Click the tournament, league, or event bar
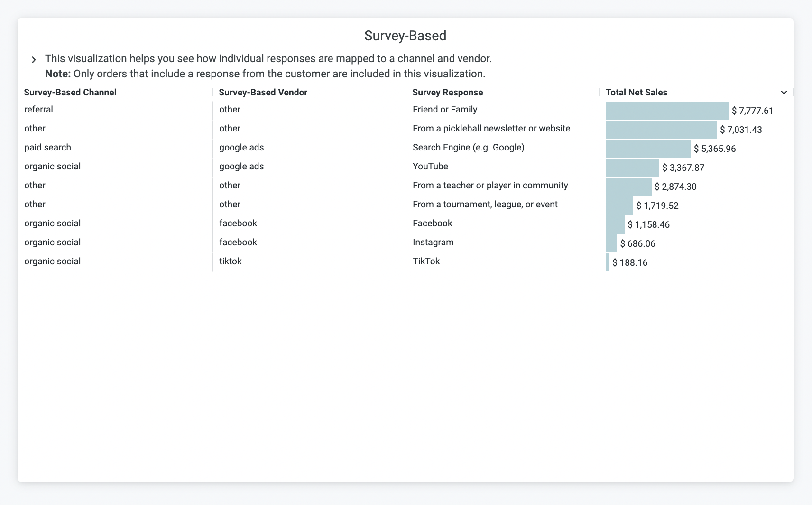Image resolution: width=812 pixels, height=505 pixels. coord(619,206)
